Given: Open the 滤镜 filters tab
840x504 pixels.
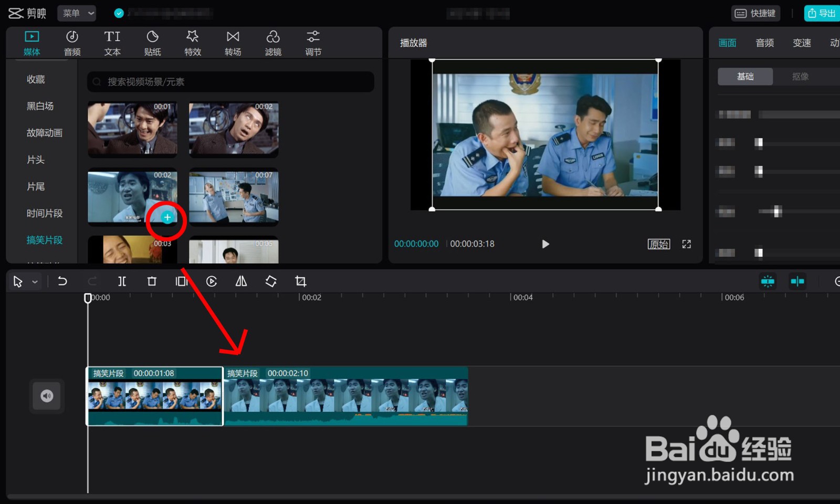Looking at the screenshot, I should tap(273, 43).
